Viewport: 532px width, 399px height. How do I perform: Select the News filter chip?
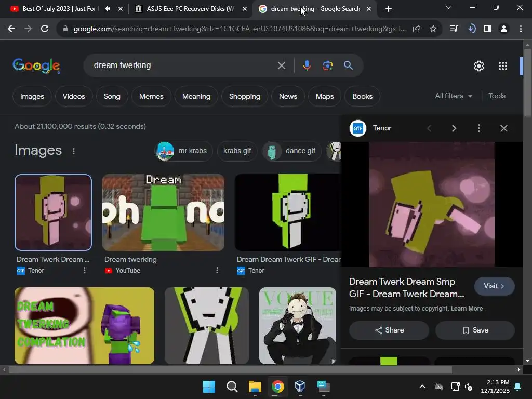coord(288,96)
